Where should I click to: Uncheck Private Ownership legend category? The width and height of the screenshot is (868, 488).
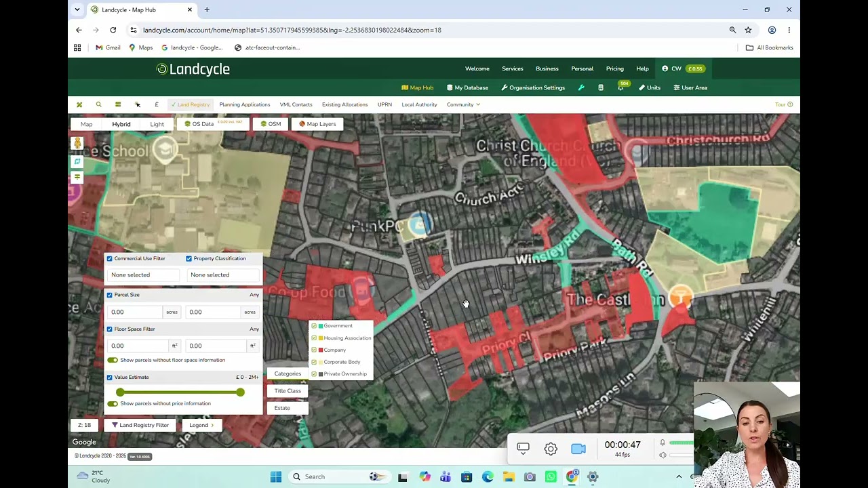tap(314, 373)
